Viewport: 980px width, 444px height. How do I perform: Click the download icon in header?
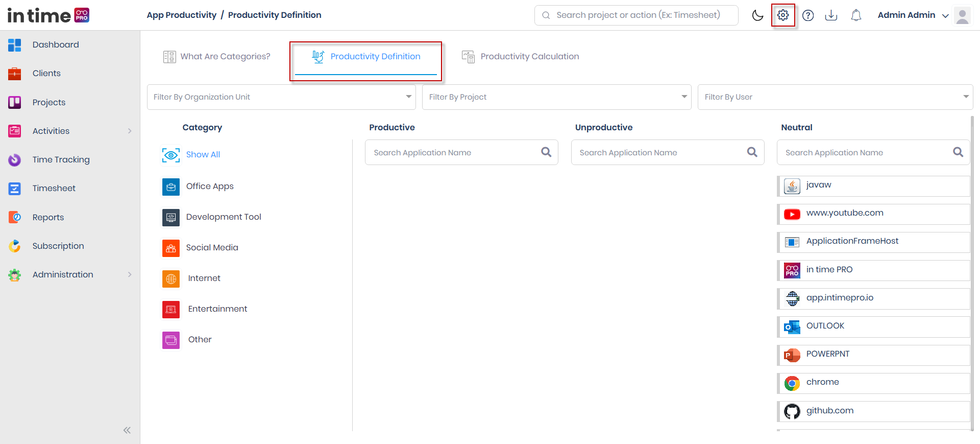coord(831,15)
